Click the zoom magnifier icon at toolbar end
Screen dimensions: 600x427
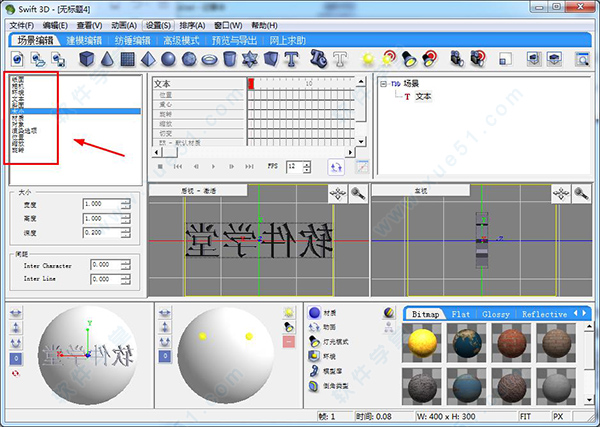click(582, 59)
